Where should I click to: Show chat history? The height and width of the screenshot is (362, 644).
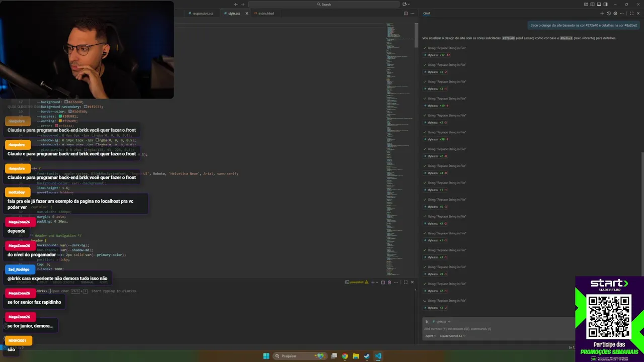[608, 14]
